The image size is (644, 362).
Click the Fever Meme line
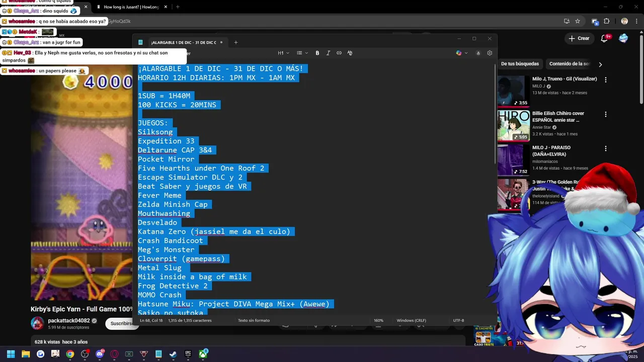click(x=159, y=195)
